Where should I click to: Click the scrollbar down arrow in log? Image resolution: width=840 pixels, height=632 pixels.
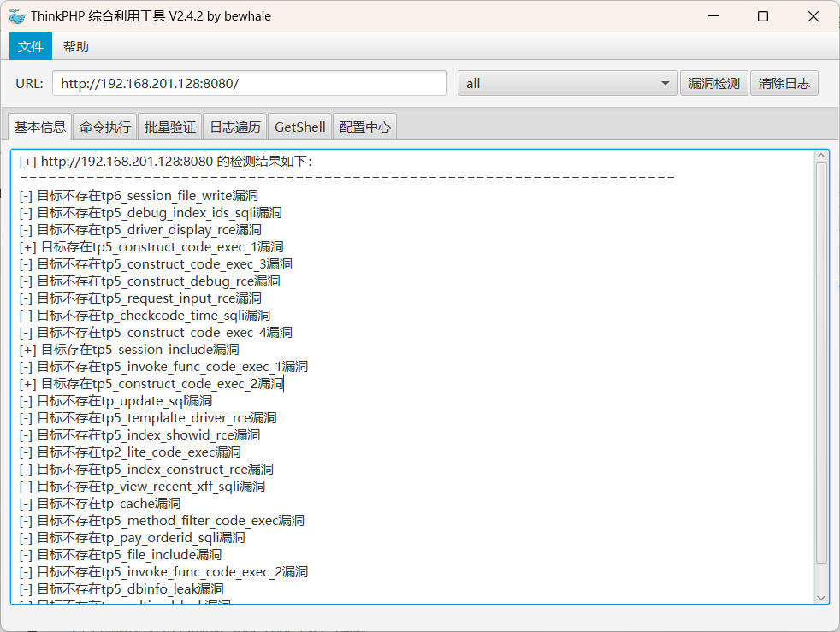point(821,598)
